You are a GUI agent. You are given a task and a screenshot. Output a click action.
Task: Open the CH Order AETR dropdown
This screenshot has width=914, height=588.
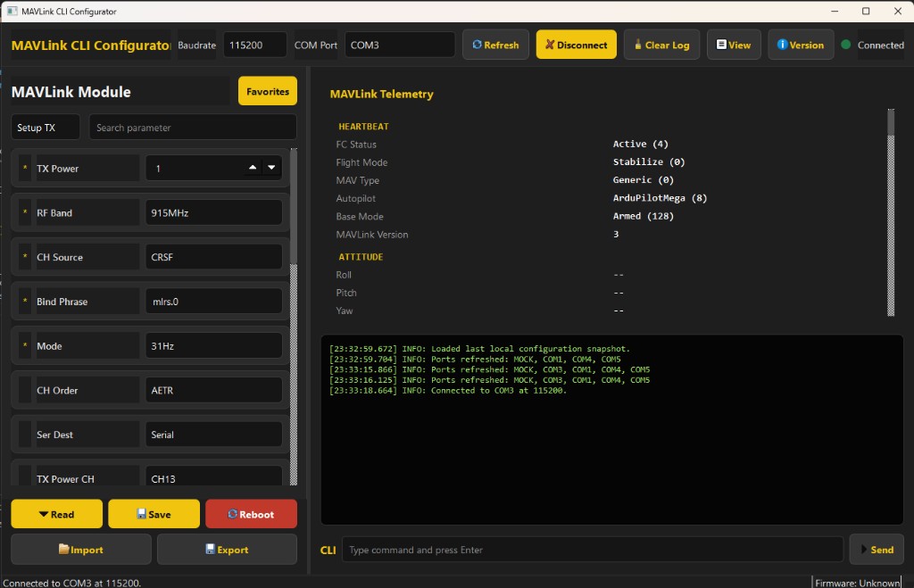tap(213, 390)
